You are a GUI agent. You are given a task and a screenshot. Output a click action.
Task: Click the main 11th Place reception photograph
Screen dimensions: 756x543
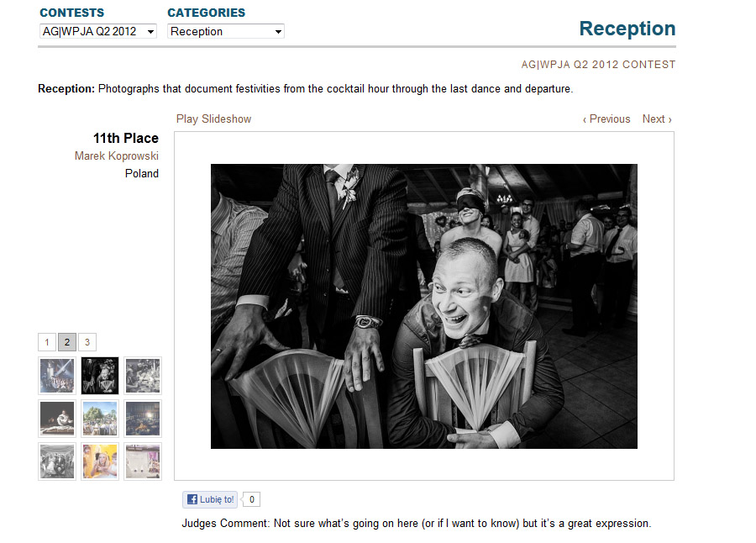pyautogui.click(x=424, y=306)
